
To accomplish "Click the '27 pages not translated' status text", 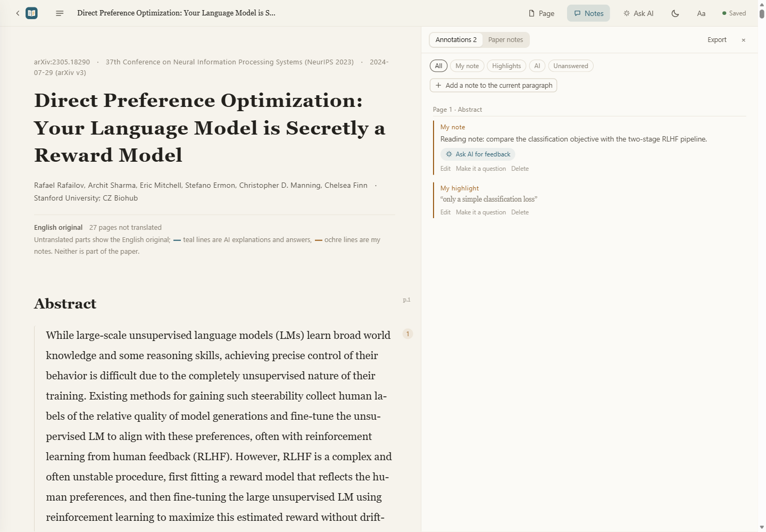I will 126,228.
